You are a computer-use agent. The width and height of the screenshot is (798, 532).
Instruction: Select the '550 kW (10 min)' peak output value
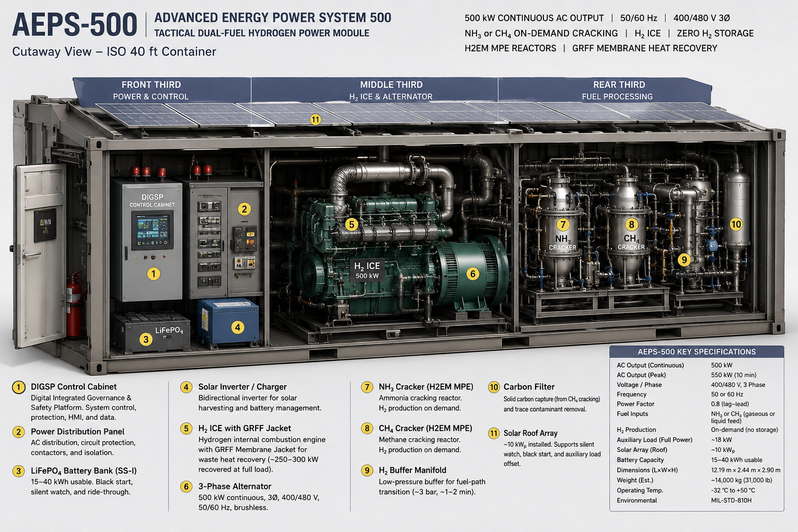pos(734,375)
